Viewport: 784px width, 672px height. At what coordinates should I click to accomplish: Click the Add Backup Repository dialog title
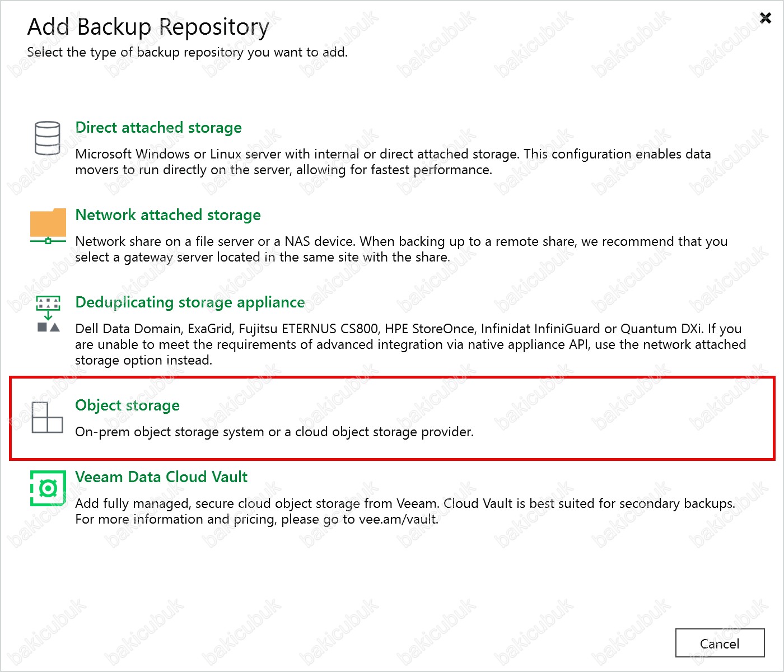tap(148, 27)
